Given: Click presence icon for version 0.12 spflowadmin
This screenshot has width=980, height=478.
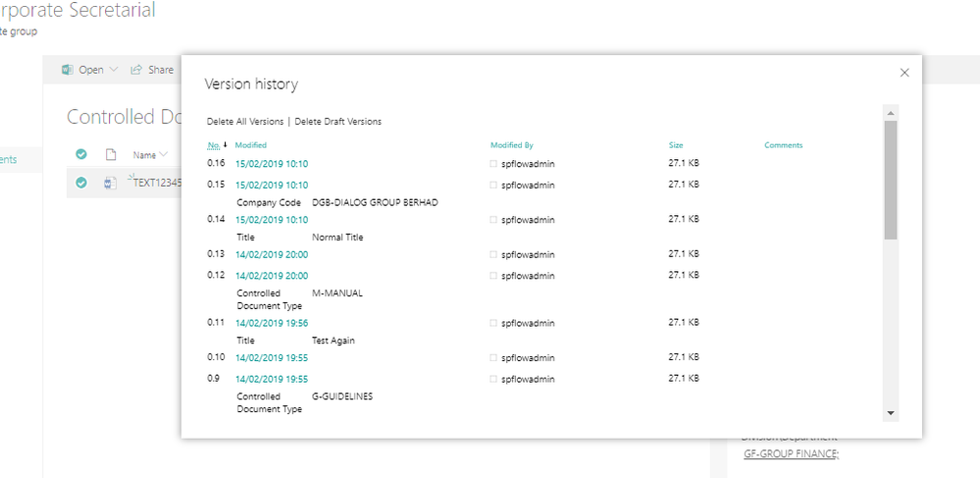Looking at the screenshot, I should tap(493, 275).
